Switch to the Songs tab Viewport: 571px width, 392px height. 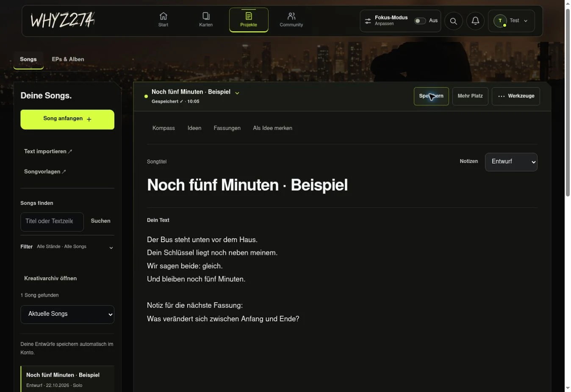28,60
